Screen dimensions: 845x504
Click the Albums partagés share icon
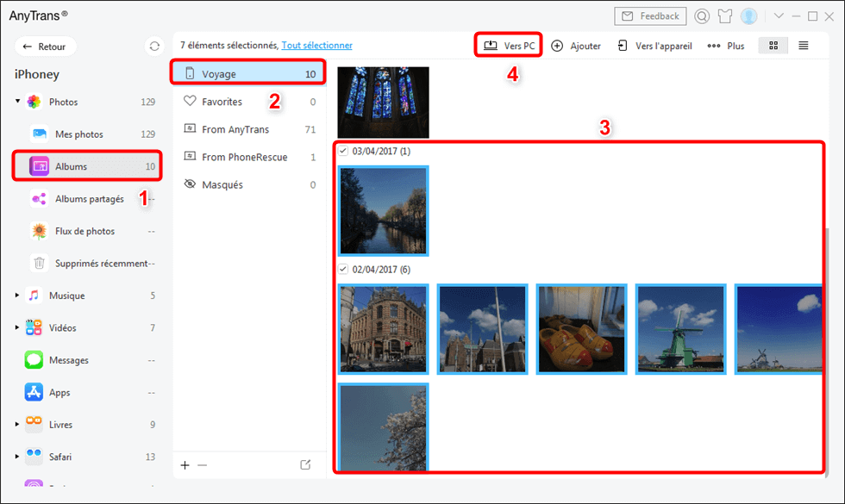[x=39, y=199]
